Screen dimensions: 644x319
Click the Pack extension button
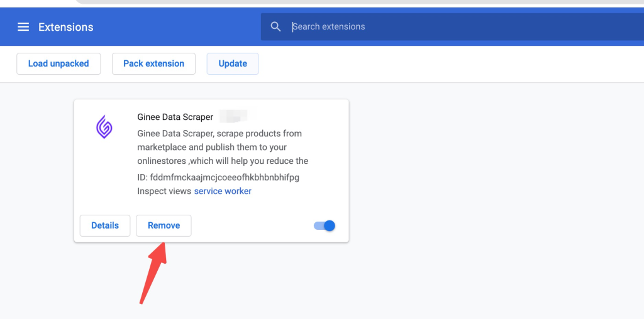click(153, 63)
